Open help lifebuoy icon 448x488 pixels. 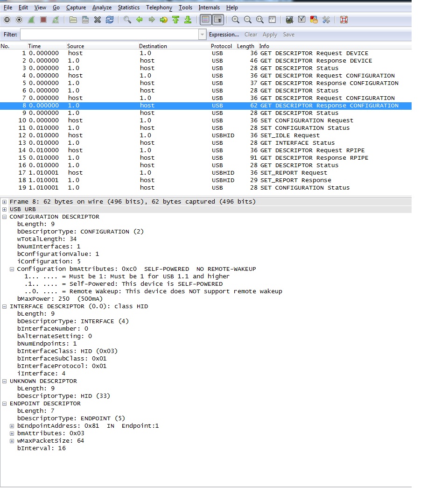point(344,20)
